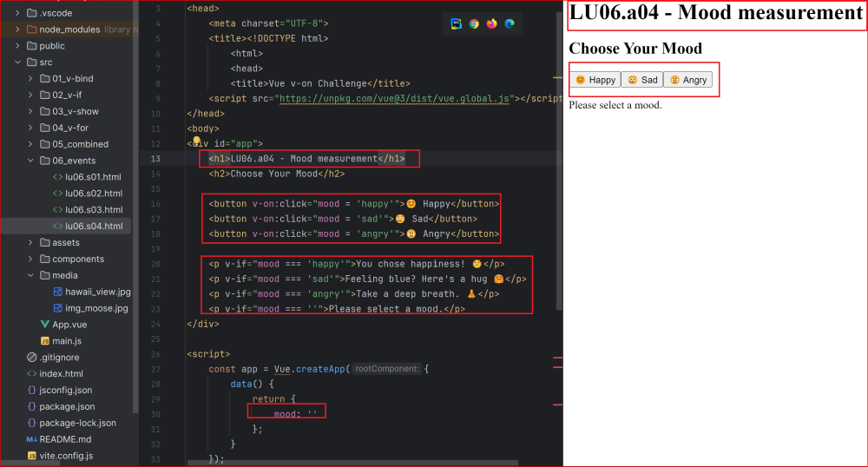Screen dimensions: 868x467
Task: Expand the .vscode folder
Action: point(17,13)
